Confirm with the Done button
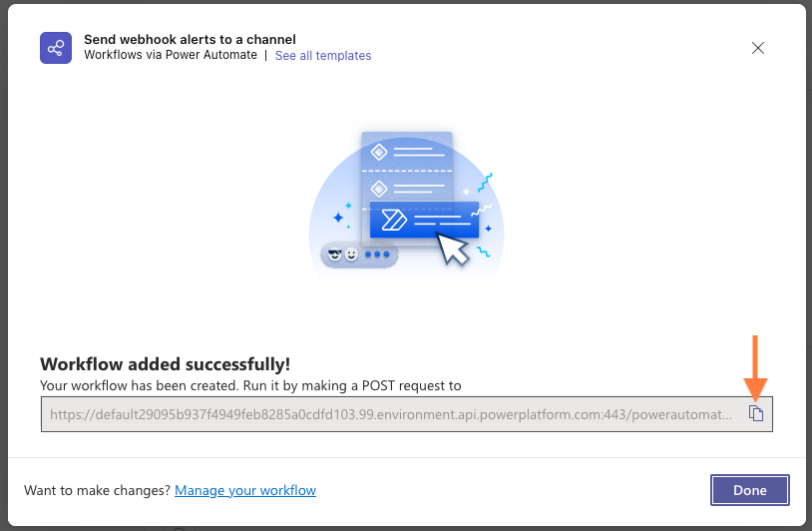This screenshot has width=812, height=531. (x=750, y=490)
